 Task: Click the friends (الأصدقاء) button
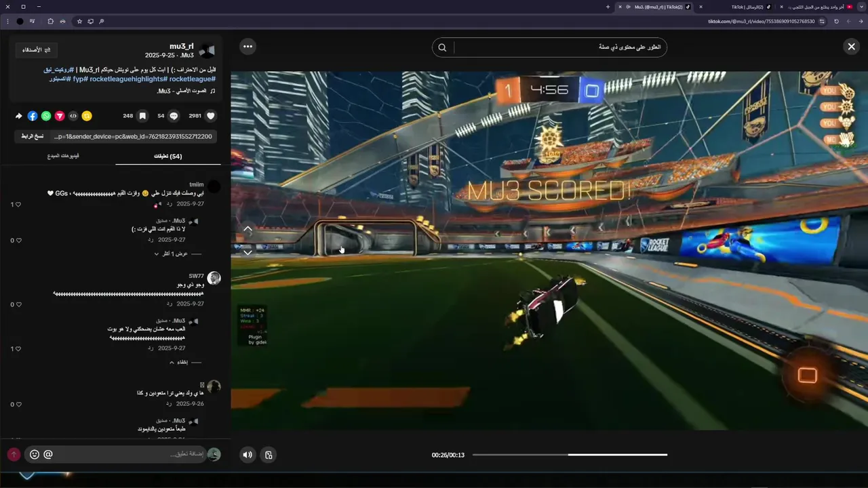(37, 50)
